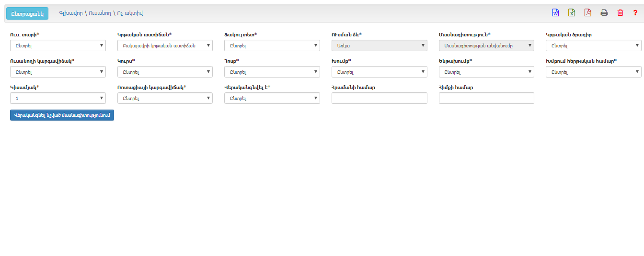Click the Հրամանի համար input field
The image size is (644, 256).
379,98
